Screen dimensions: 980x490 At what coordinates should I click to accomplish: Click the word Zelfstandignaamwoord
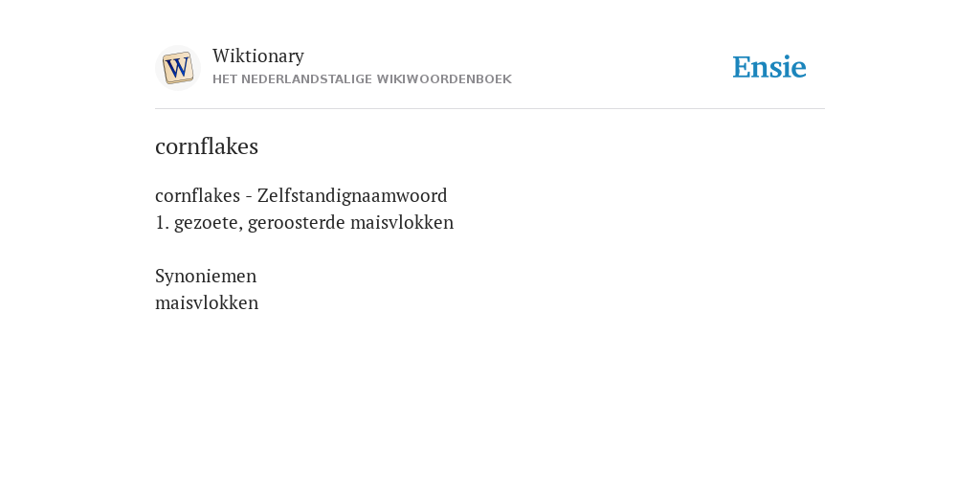point(352,195)
